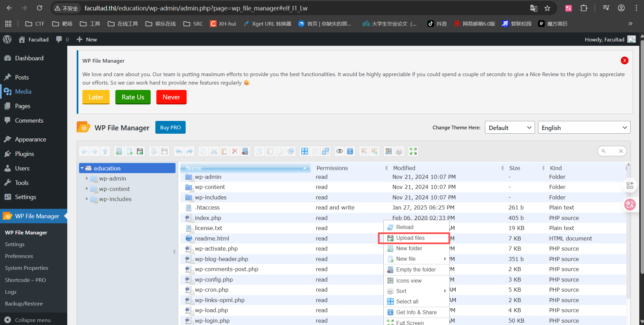The height and width of the screenshot is (325, 644).
Task: Click the Undo toolbar icon
Action: pyautogui.click(x=179, y=152)
